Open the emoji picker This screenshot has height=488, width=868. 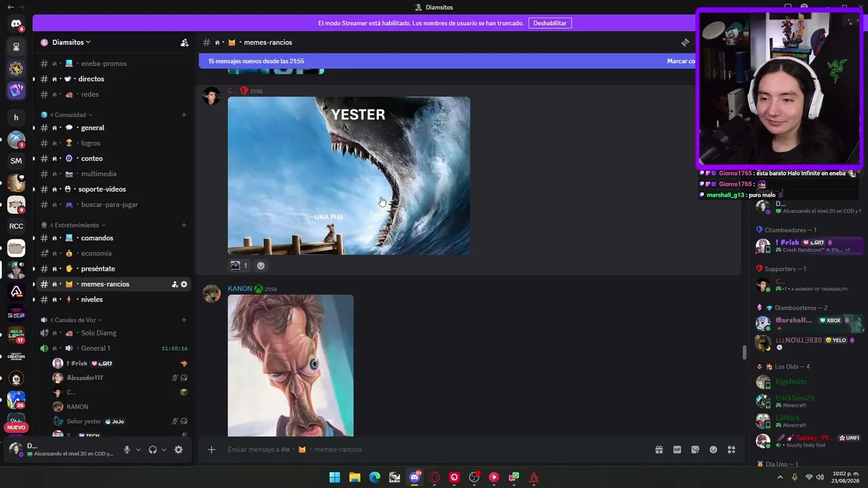tap(713, 449)
